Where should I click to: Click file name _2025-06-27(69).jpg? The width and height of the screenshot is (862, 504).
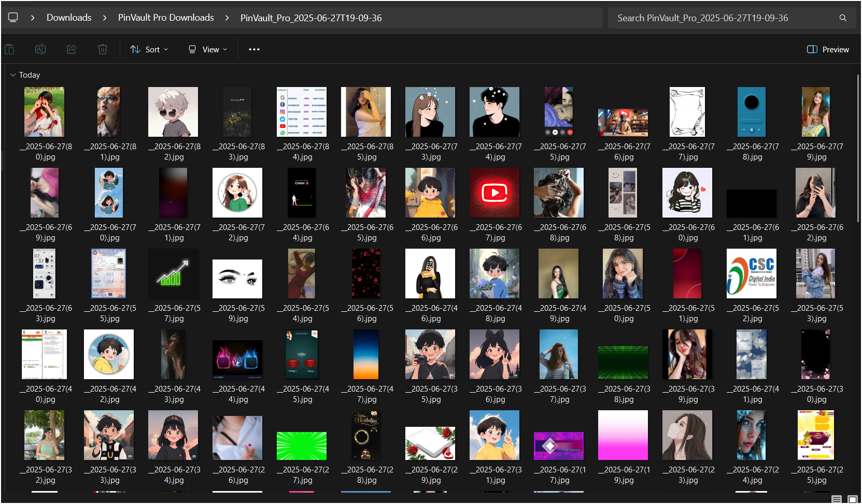(46, 233)
